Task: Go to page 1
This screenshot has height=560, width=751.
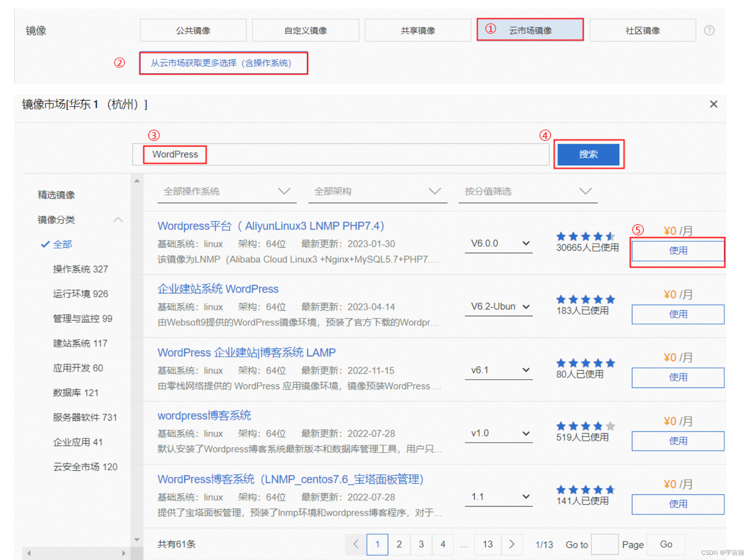Action: pos(377,544)
